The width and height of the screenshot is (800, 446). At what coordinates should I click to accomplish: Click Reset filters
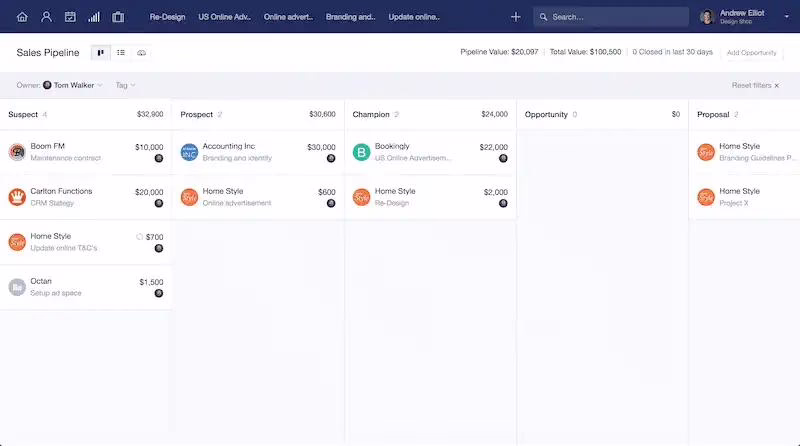755,85
